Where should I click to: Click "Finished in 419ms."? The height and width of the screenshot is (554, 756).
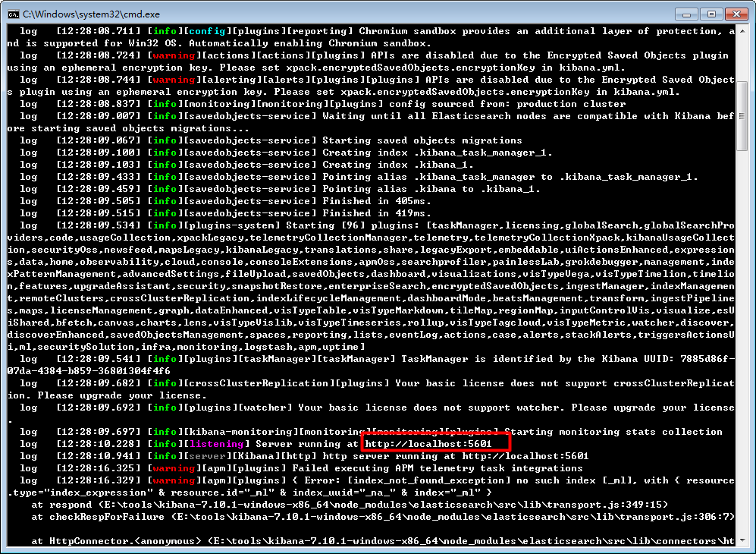pos(377,213)
